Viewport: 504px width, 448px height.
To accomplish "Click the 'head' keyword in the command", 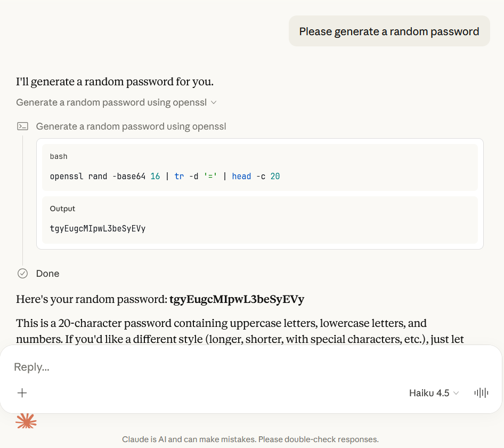I will click(x=241, y=177).
